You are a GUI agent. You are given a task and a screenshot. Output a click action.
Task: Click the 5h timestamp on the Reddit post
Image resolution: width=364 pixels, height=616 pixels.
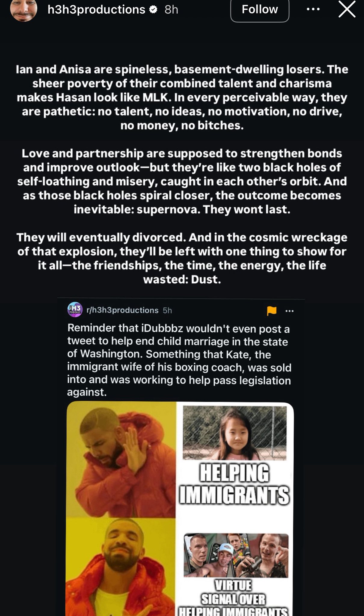click(167, 310)
